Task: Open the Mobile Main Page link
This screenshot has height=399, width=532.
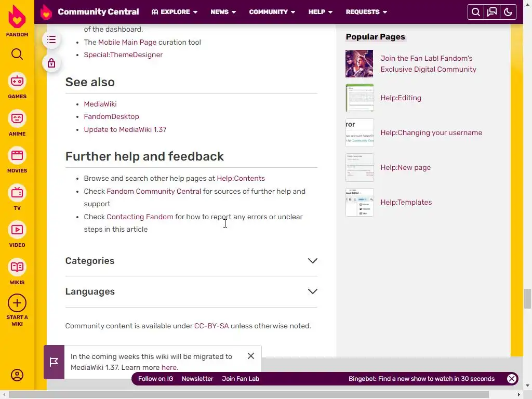Action: click(x=127, y=42)
